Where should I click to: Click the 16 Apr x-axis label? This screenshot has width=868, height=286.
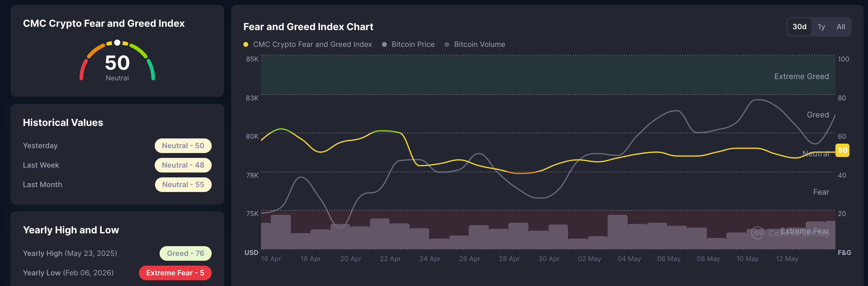point(271,259)
